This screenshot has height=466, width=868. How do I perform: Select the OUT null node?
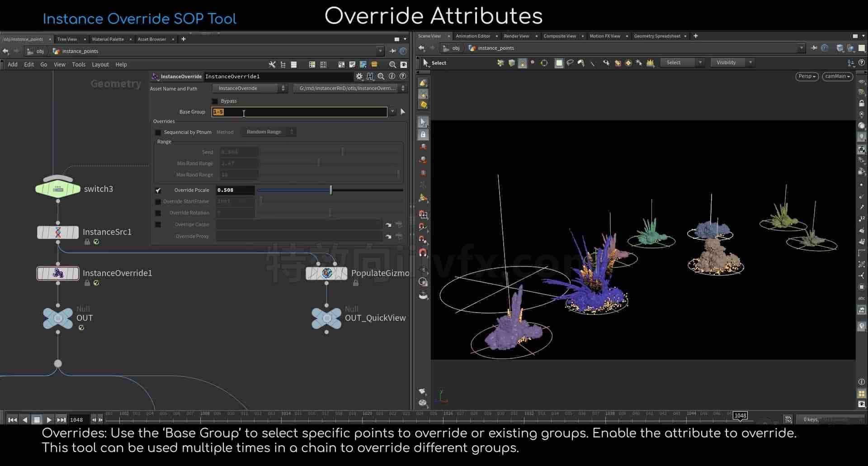click(58, 318)
